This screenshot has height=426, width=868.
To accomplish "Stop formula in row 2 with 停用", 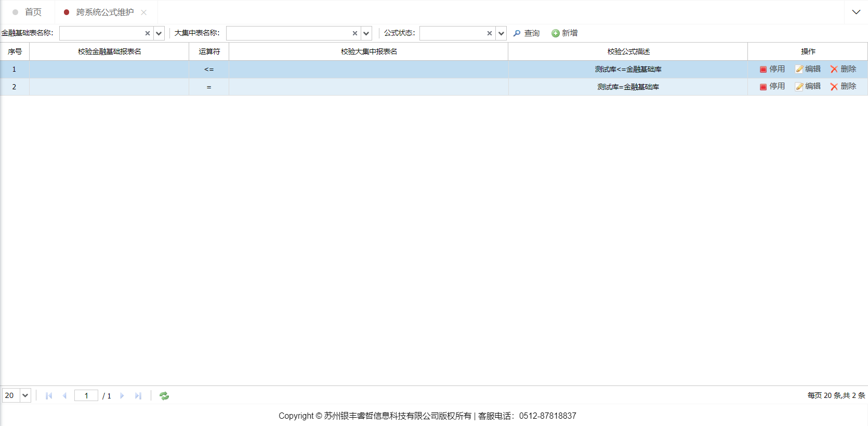I will pyautogui.click(x=772, y=86).
